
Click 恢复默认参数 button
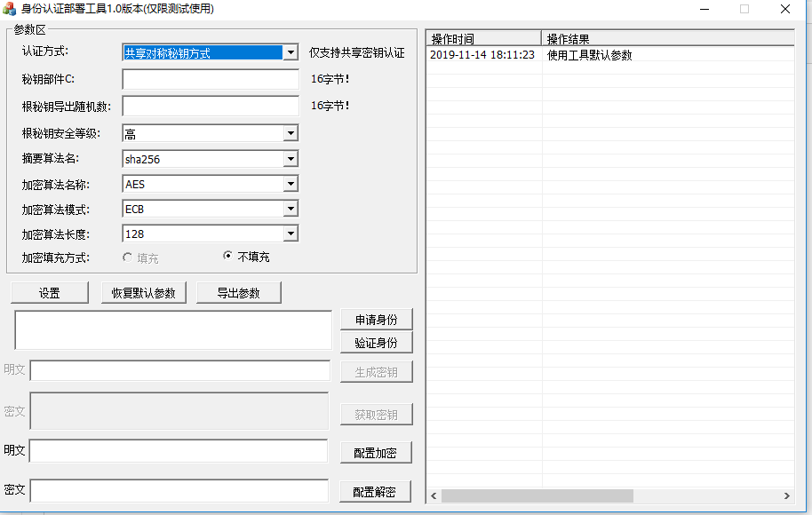click(143, 293)
